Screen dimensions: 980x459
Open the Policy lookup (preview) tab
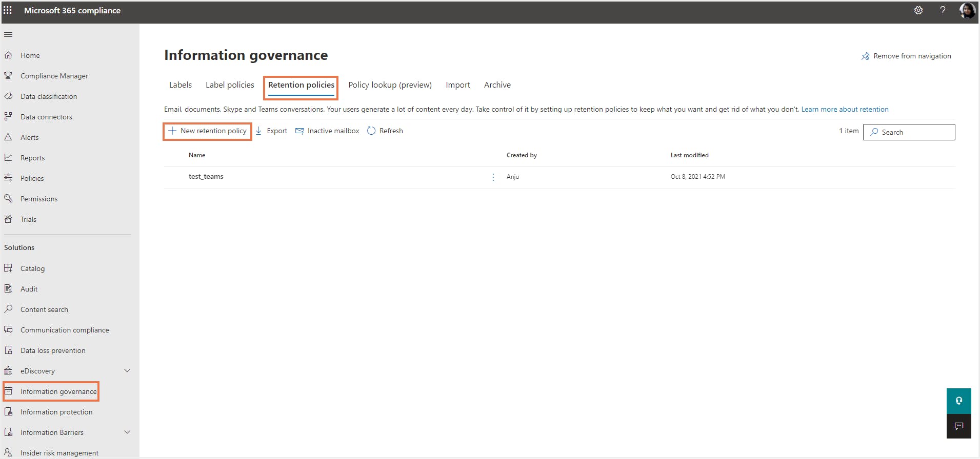[390, 85]
